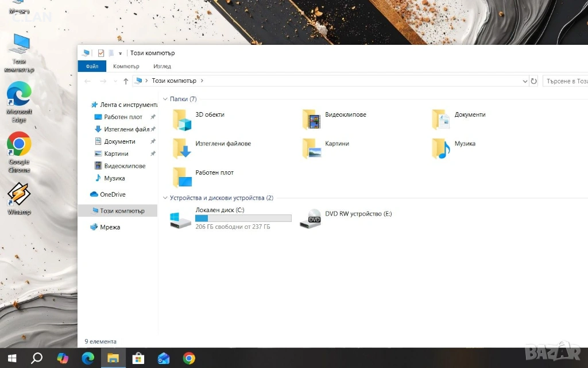Image resolution: width=588 pixels, height=368 pixels.
Task: Select OneDrive in the navigation pane
Action: [112, 194]
